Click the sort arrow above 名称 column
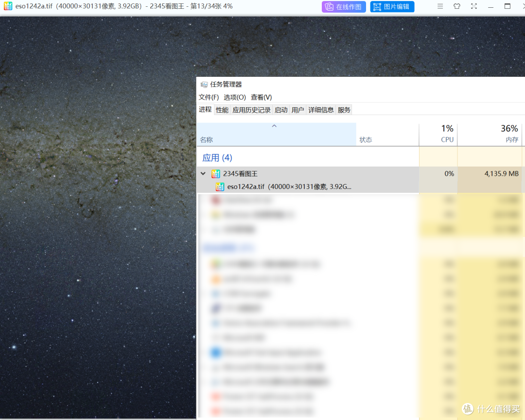The image size is (525, 420). [274, 126]
